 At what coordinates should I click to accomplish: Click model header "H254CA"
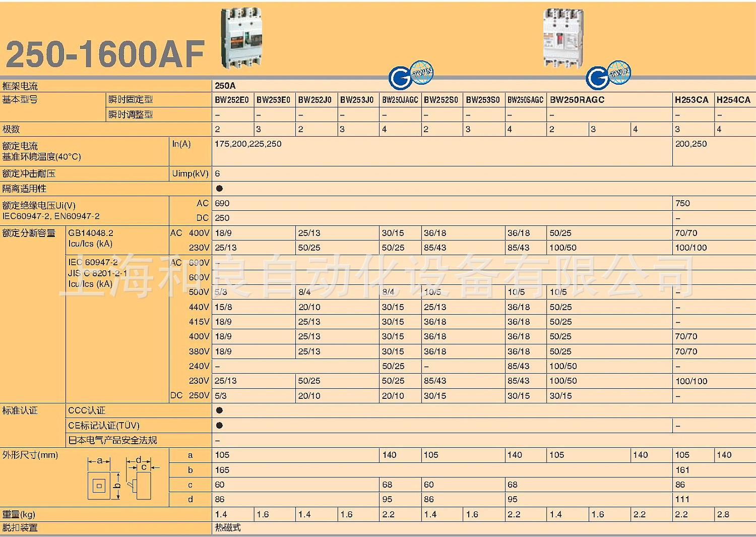point(733,100)
